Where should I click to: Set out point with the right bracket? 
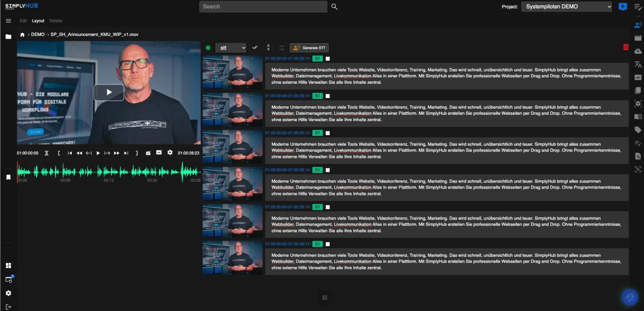click(x=137, y=153)
